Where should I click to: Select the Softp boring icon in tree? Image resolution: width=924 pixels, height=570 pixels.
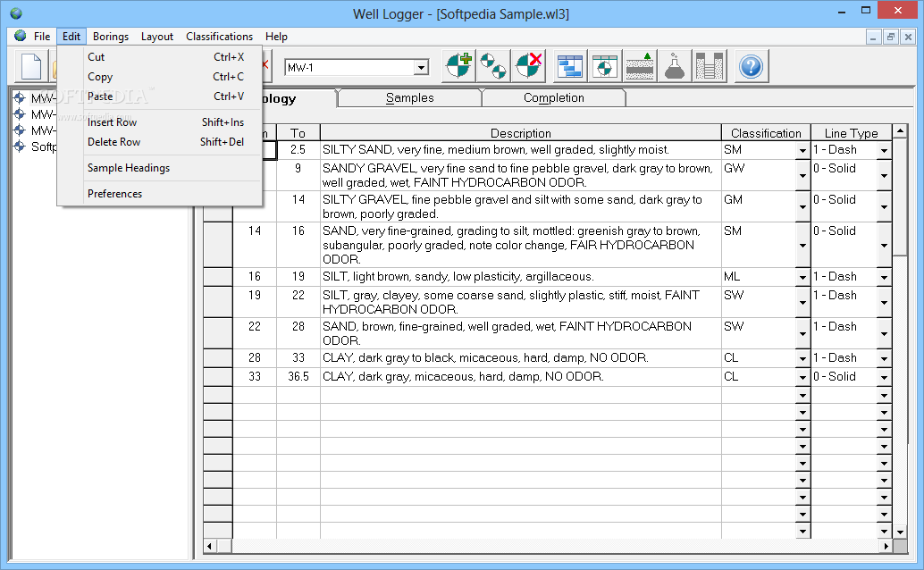[x=20, y=147]
